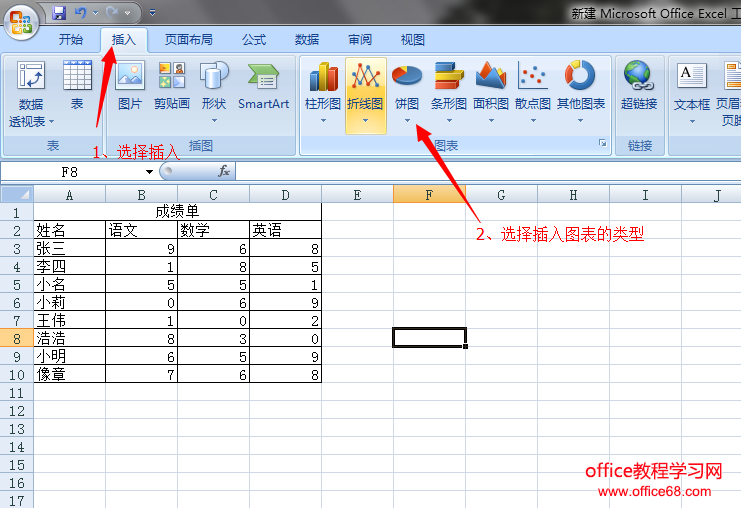The height and width of the screenshot is (508, 741).
Task: Select column H header
Action: [x=573, y=194]
